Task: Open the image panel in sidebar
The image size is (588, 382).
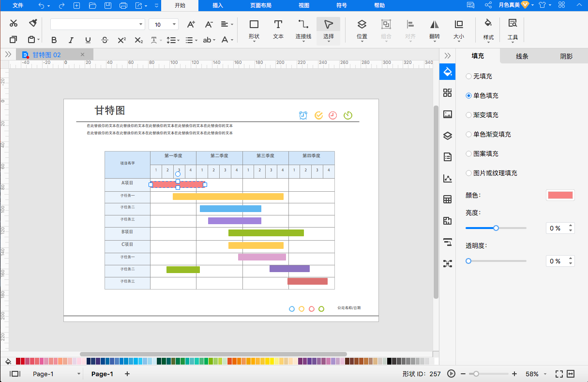Action: [448, 115]
